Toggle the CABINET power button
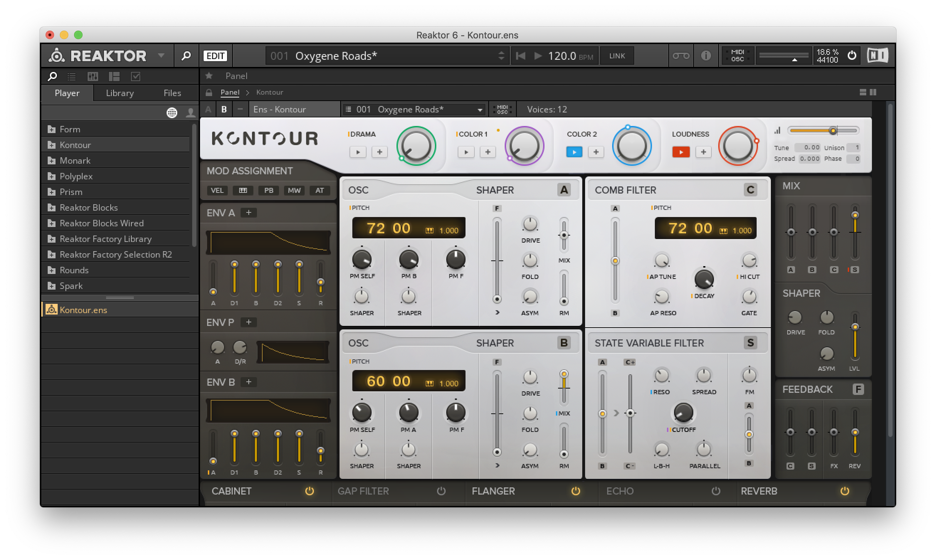This screenshot has width=936, height=560. (x=310, y=491)
